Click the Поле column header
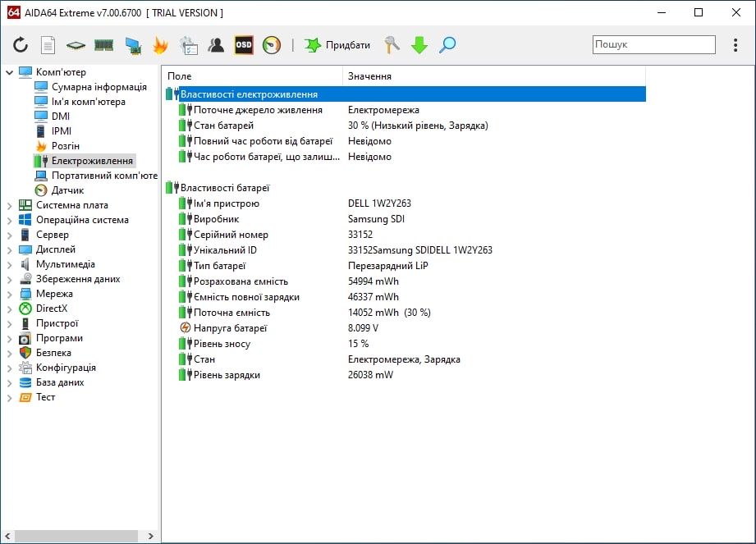This screenshot has height=544, width=756. 252,76
